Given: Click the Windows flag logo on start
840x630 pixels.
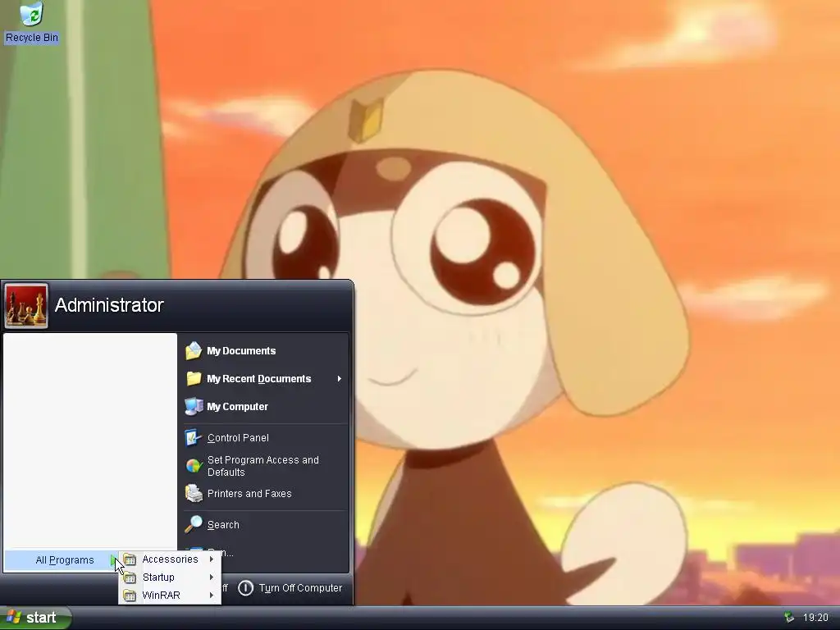Looking at the screenshot, I should coord(14,617).
